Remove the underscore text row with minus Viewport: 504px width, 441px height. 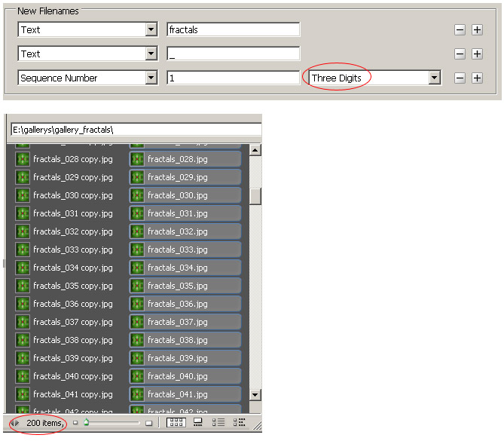pyautogui.click(x=460, y=54)
